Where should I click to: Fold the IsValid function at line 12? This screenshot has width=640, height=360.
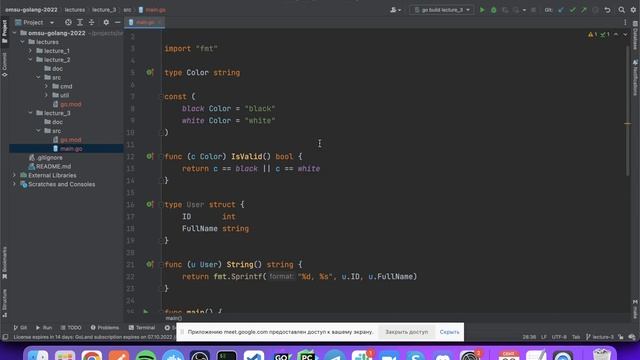161,156
